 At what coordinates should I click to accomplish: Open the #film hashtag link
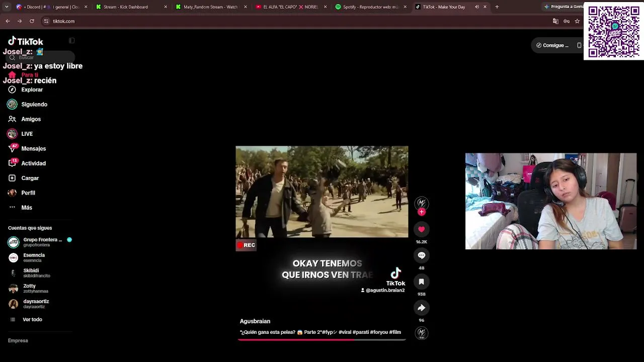(395, 332)
